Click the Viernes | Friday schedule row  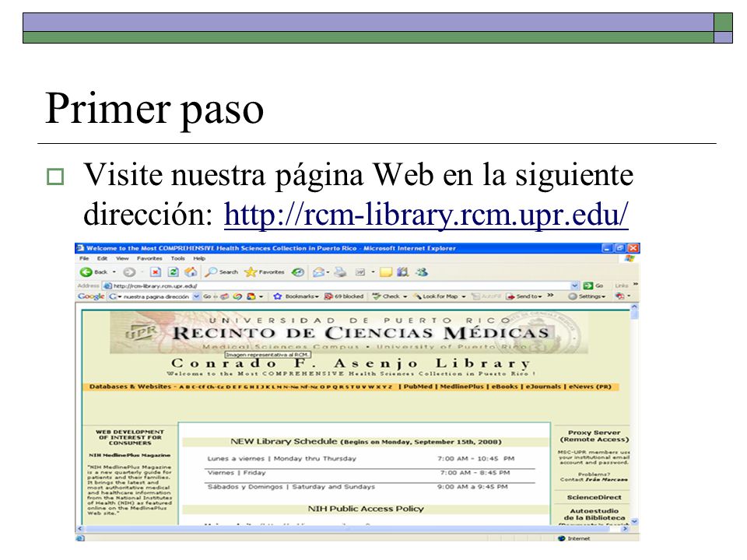(358, 473)
